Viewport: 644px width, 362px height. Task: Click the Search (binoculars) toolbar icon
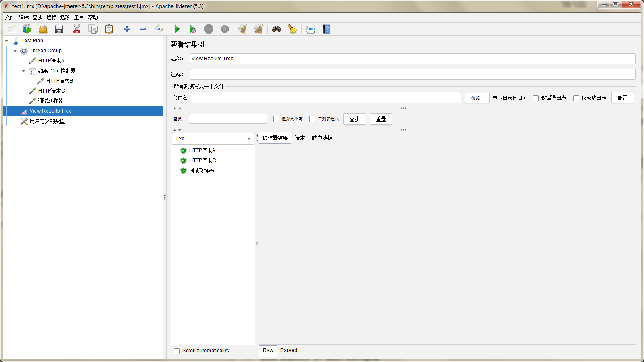point(276,29)
